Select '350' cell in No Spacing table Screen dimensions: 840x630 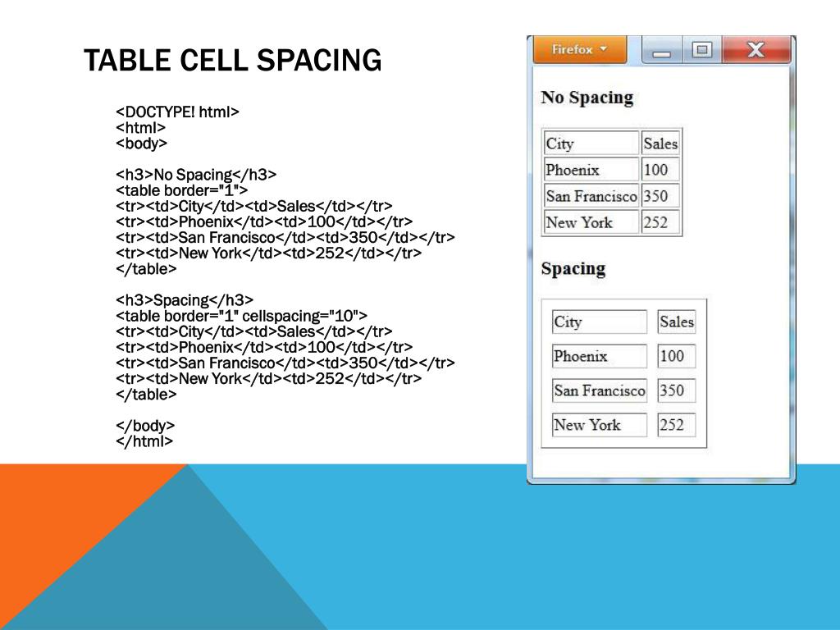point(660,195)
